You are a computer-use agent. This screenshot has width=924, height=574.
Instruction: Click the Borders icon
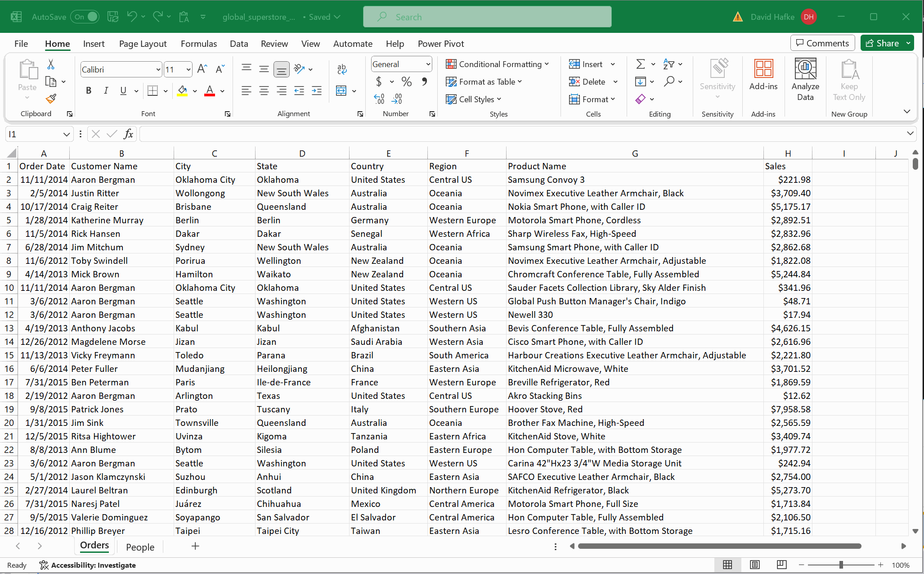click(x=153, y=90)
